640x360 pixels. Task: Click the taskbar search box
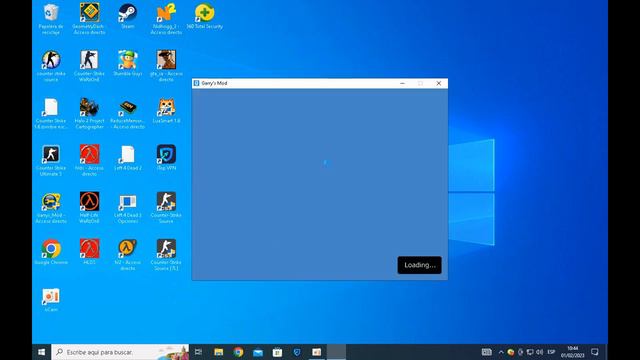point(120,352)
